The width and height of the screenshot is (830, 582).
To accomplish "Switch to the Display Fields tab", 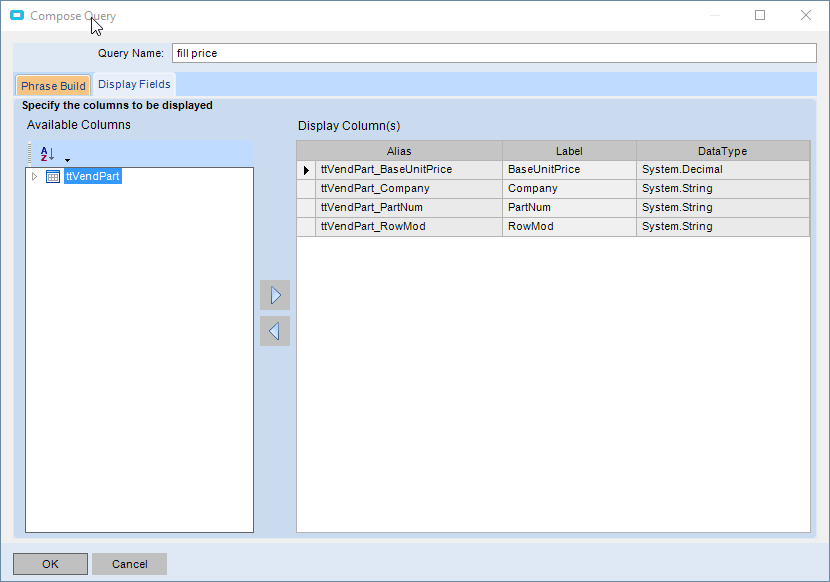I will (x=134, y=84).
